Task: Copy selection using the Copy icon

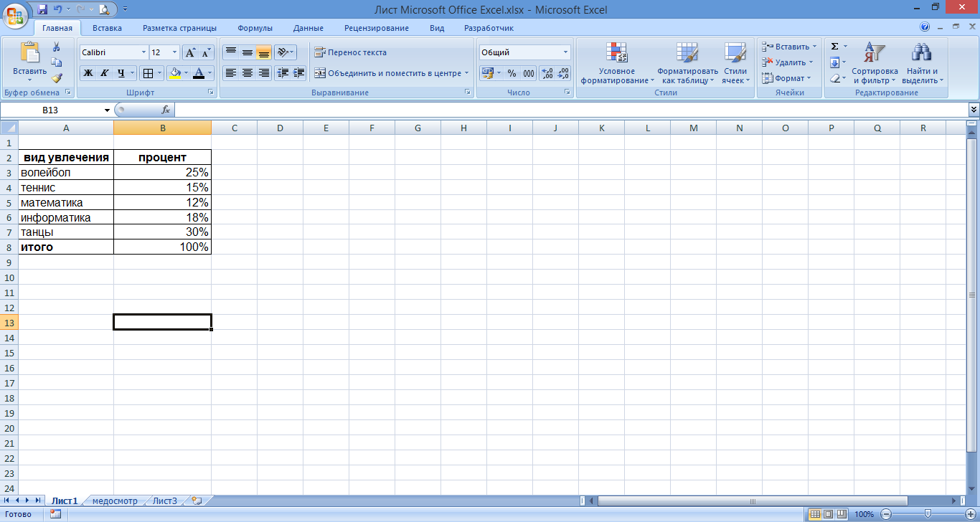Action: [57, 62]
